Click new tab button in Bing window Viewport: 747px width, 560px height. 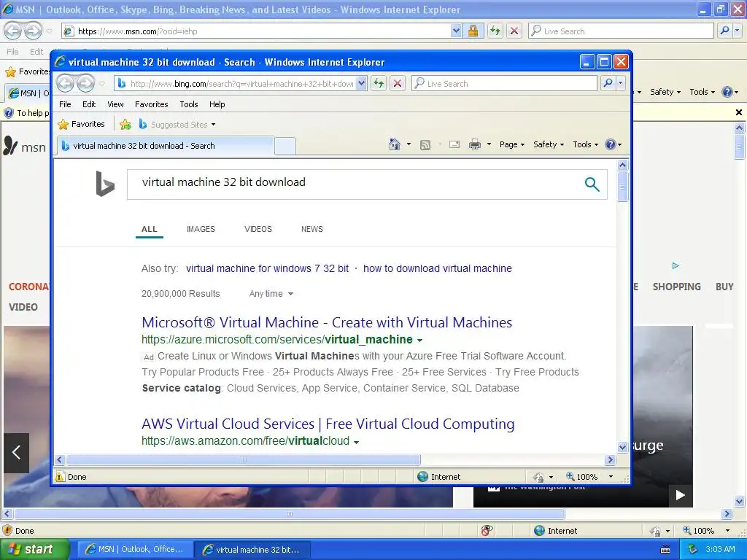tap(285, 146)
